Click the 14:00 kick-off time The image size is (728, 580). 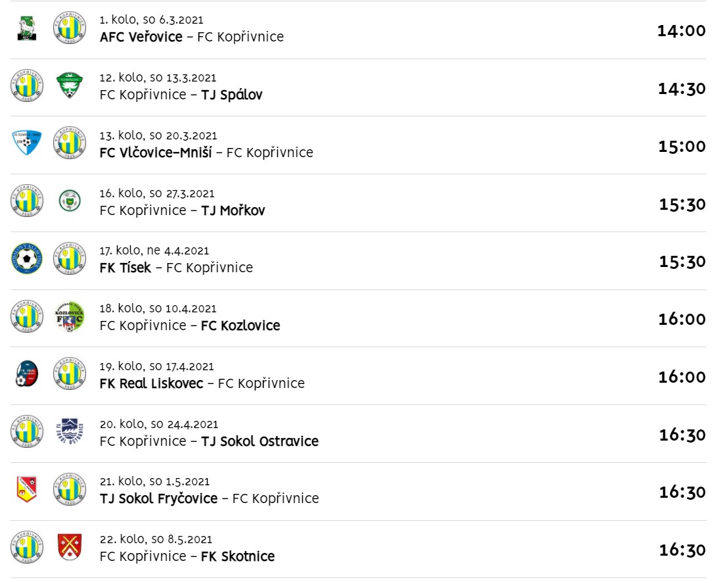681,31
